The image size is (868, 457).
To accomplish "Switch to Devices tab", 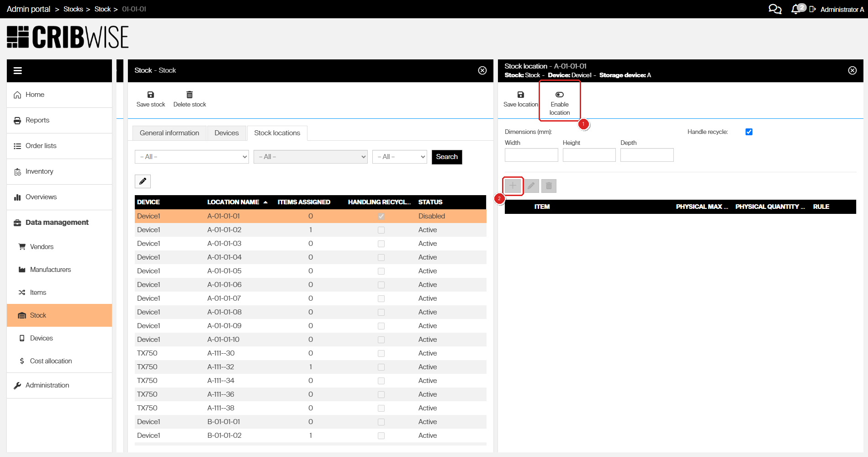I will click(227, 133).
